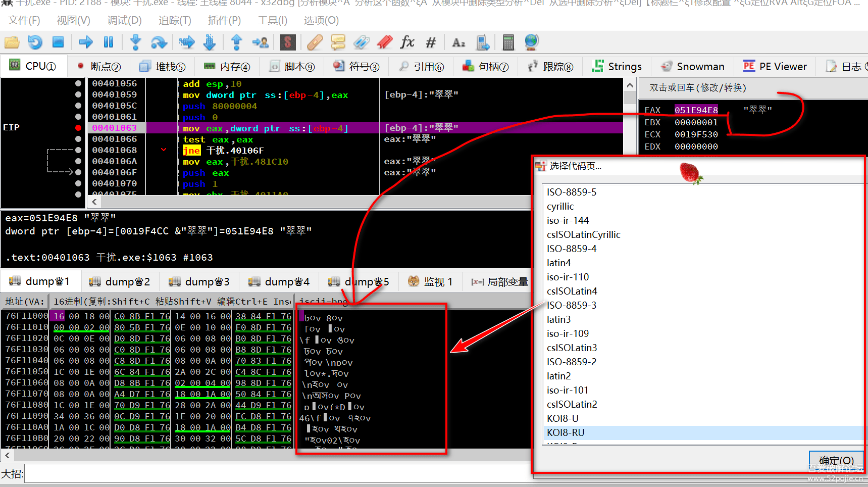Switch to the 内存④ memory map tab
The image size is (868, 487).
click(227, 66)
